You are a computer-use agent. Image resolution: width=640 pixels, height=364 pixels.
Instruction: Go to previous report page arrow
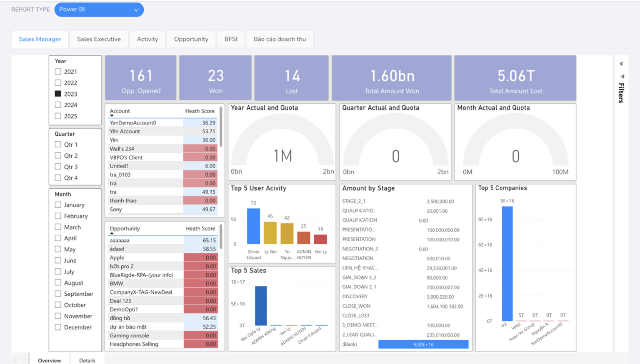point(15,360)
